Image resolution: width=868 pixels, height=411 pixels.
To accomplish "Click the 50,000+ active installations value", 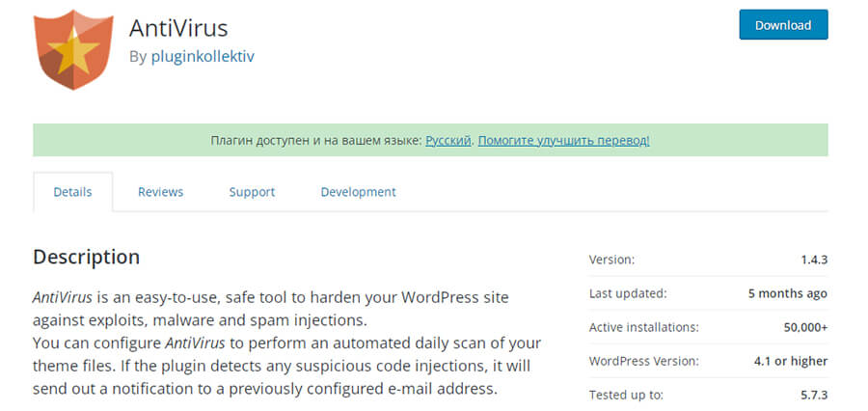I will pyautogui.click(x=805, y=327).
